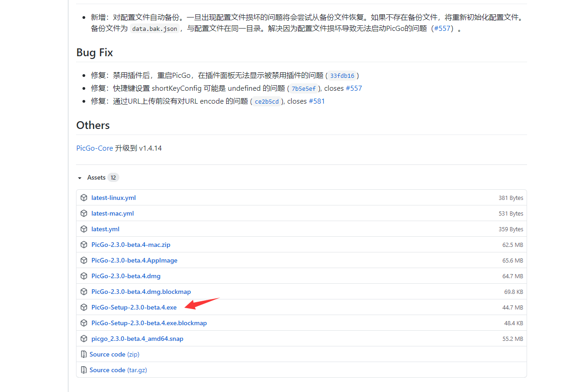This screenshot has width=563, height=392.
Task: Click the 69.8 KB size value
Action: tap(514, 292)
